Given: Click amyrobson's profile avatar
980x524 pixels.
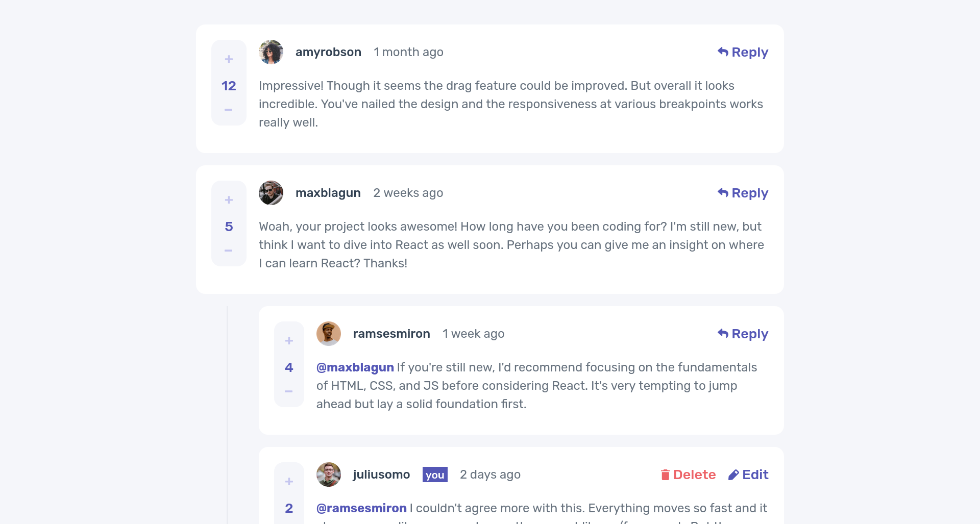Looking at the screenshot, I should click(271, 52).
